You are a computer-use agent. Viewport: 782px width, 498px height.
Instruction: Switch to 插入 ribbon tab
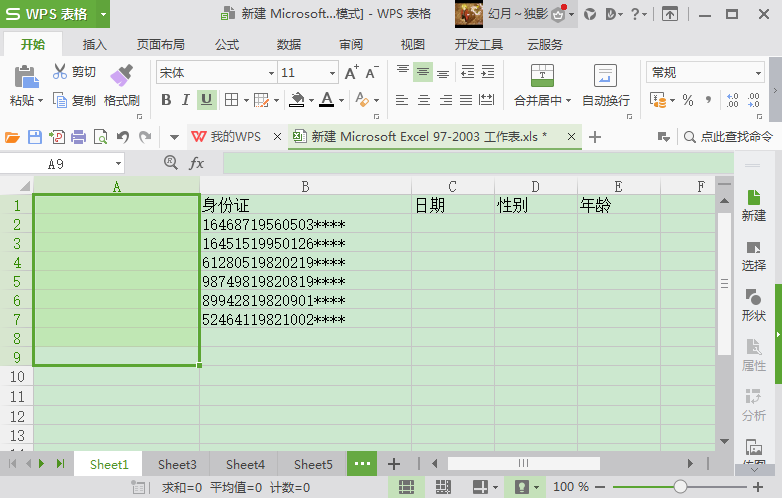coord(94,45)
